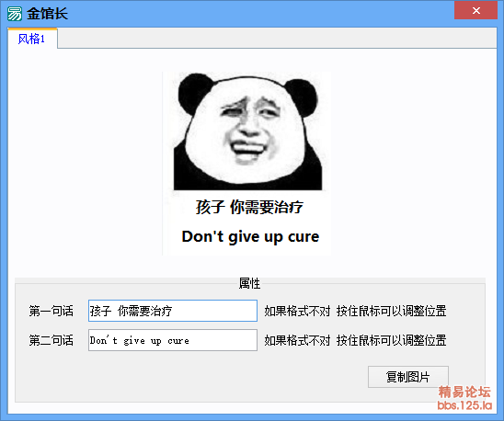The width and height of the screenshot is (504, 421).
Task: Click the 第二句话 input field
Action: [x=173, y=340]
